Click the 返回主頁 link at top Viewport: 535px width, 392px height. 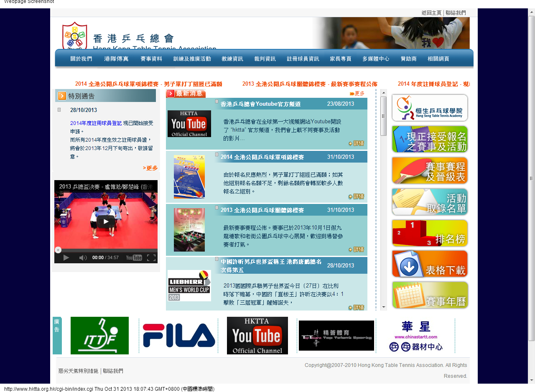point(431,13)
